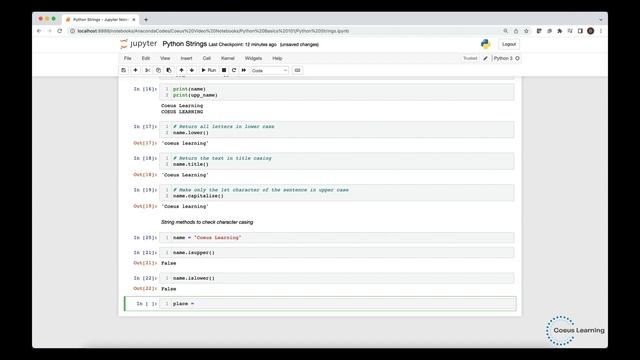Image resolution: width=640 pixels, height=360 pixels.
Task: Open the File menu
Action: click(128, 58)
